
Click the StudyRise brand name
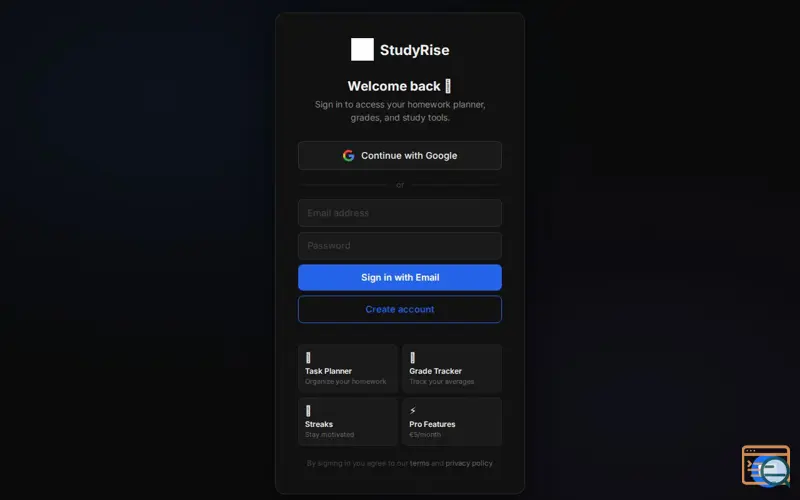[x=415, y=50]
